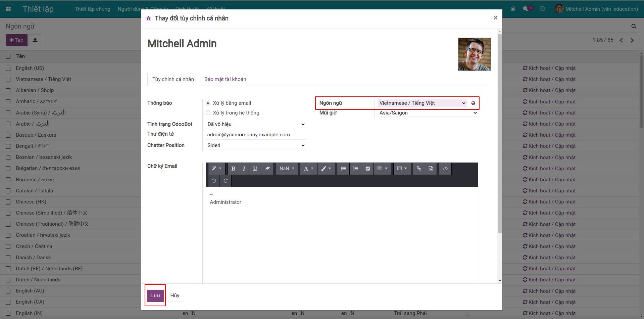This screenshot has width=644, height=319.
Task: Open the Chatter Position dropdown
Action: tap(255, 145)
